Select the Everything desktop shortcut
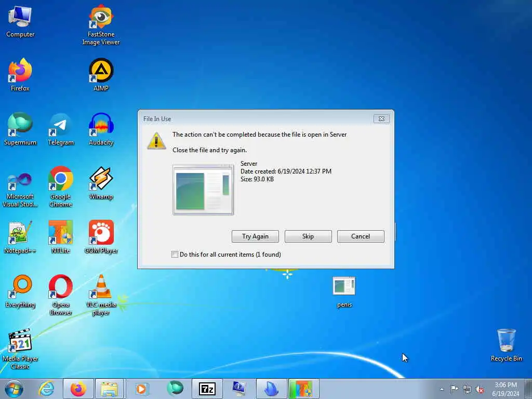532x399 pixels. (20, 291)
